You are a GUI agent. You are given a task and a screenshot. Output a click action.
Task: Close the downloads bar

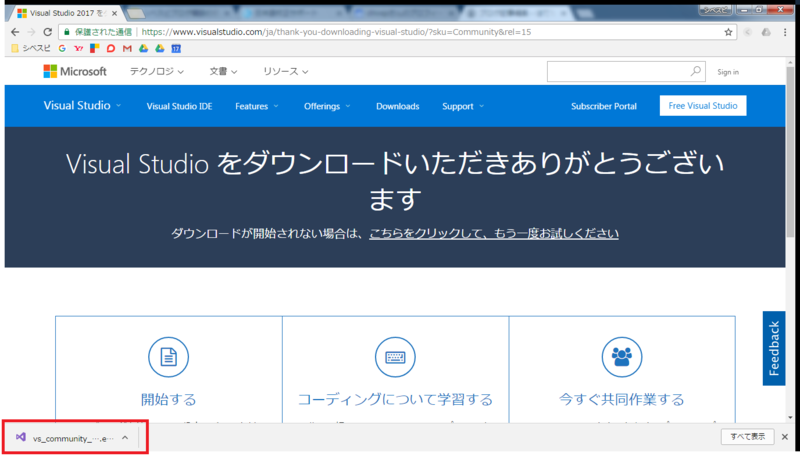785,437
